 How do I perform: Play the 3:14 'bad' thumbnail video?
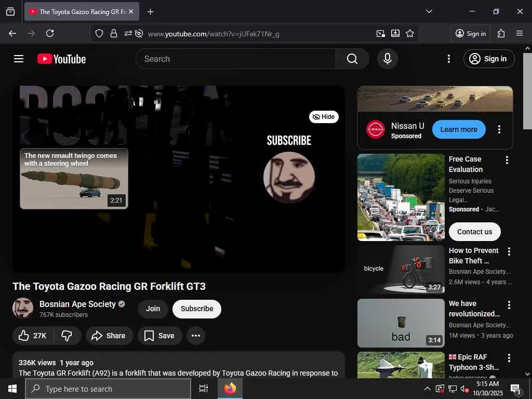[401, 323]
